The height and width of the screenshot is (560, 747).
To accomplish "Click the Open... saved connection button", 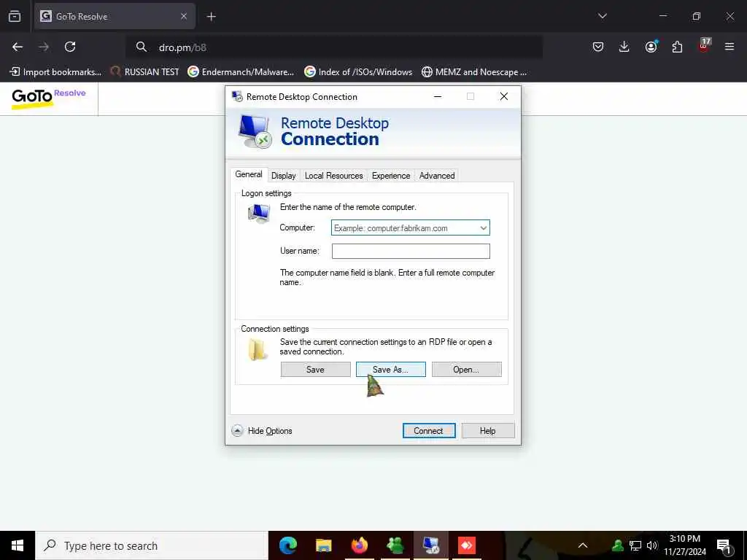I will [466, 370].
